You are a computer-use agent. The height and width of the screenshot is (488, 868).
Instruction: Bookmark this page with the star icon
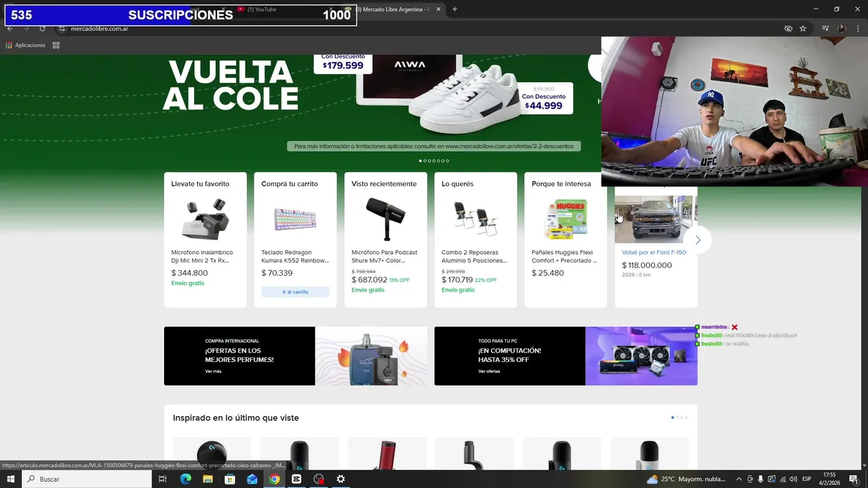pos(803,28)
